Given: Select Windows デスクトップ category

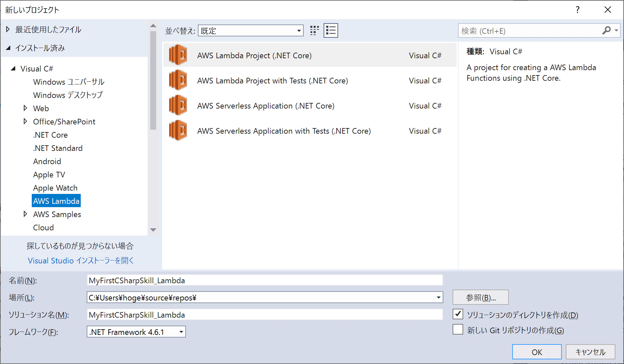Looking at the screenshot, I should [68, 95].
